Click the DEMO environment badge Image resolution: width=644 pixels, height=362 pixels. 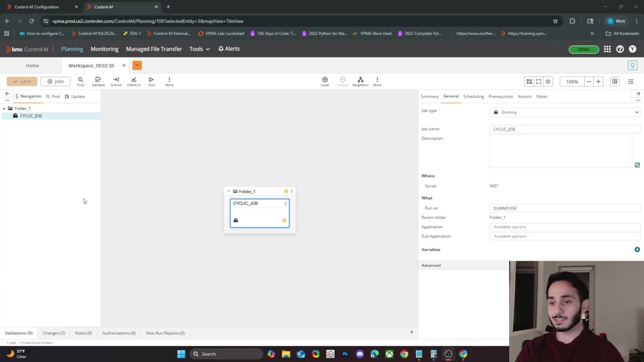click(584, 49)
